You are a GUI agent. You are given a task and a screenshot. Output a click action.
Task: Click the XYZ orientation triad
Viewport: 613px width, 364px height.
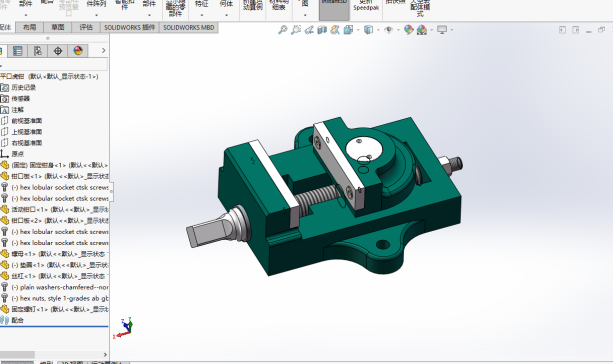click(x=124, y=328)
